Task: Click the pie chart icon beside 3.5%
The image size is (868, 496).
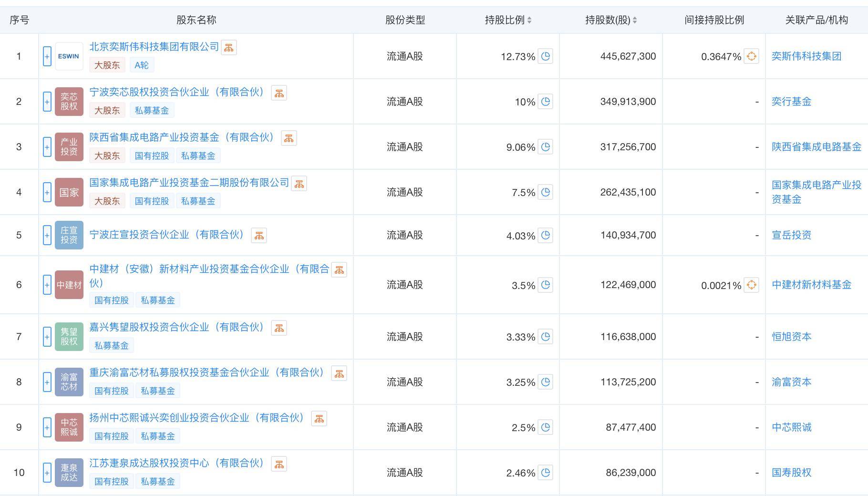Action: tap(545, 285)
